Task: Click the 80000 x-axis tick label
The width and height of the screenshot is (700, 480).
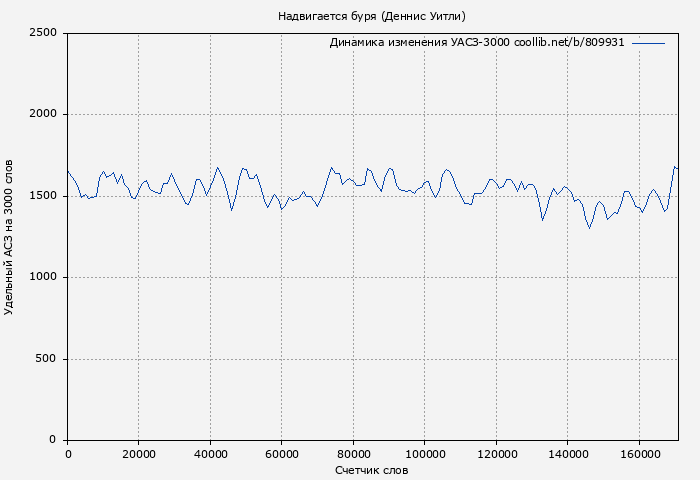Action: pyautogui.click(x=353, y=453)
